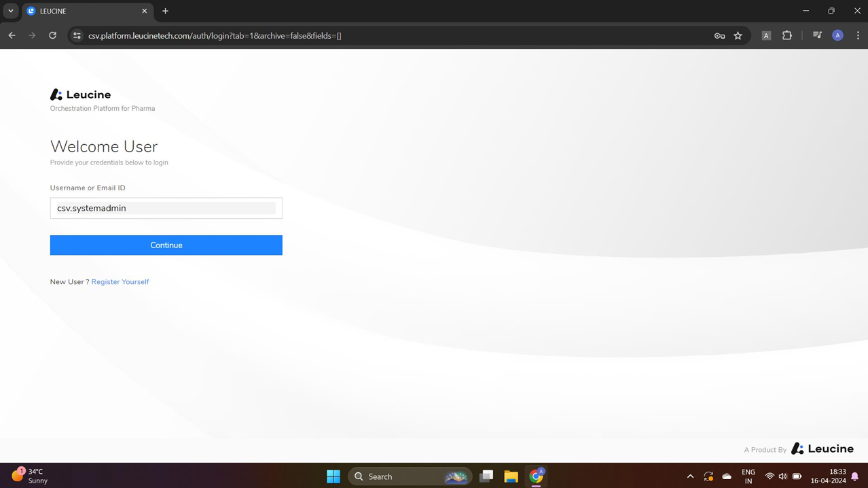Open the browser Extensions puzzle icon
Screen dimensions: 868x488
click(x=787, y=35)
